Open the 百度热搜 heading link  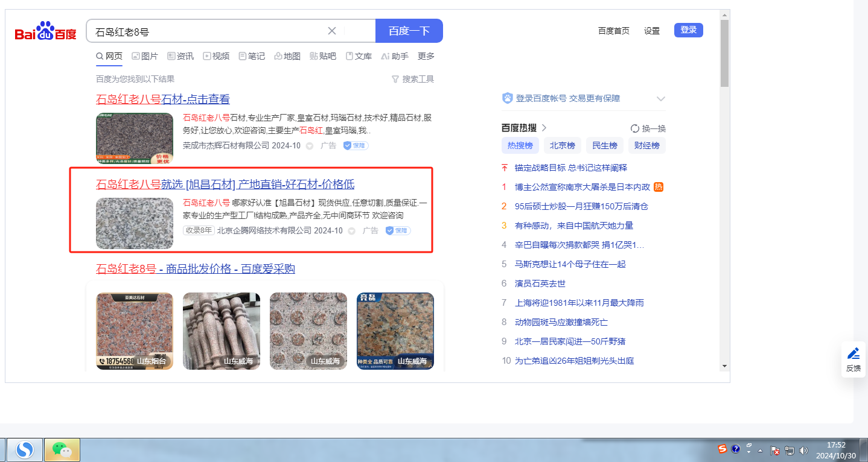[524, 128]
